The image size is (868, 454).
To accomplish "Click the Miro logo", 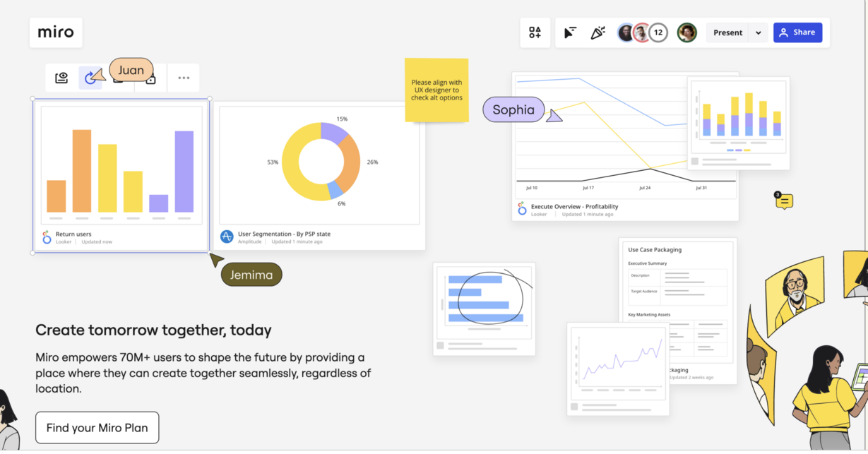I will pyautogui.click(x=56, y=32).
